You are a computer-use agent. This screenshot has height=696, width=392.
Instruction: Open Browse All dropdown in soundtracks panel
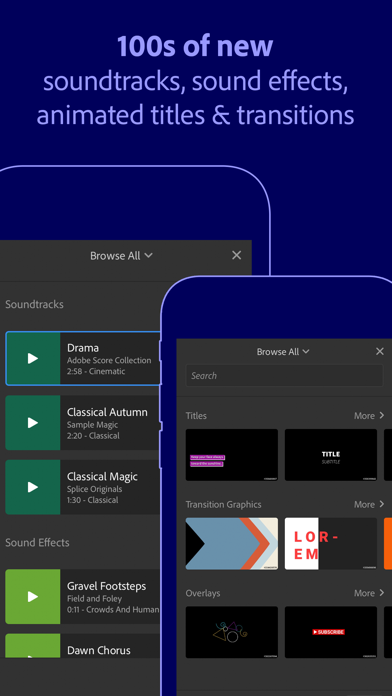click(121, 256)
